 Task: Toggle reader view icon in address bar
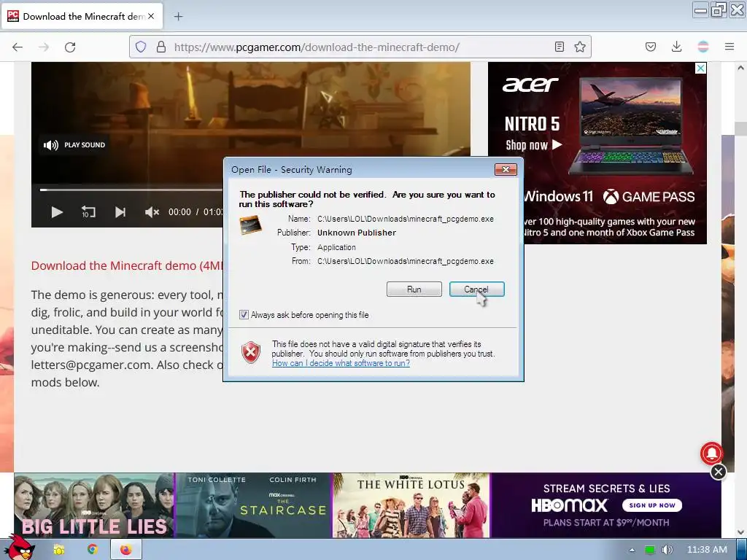coord(560,47)
